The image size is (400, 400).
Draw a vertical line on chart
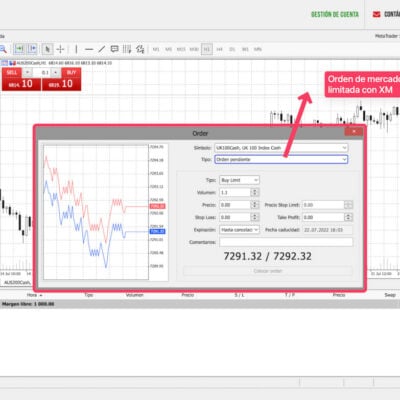[76, 49]
